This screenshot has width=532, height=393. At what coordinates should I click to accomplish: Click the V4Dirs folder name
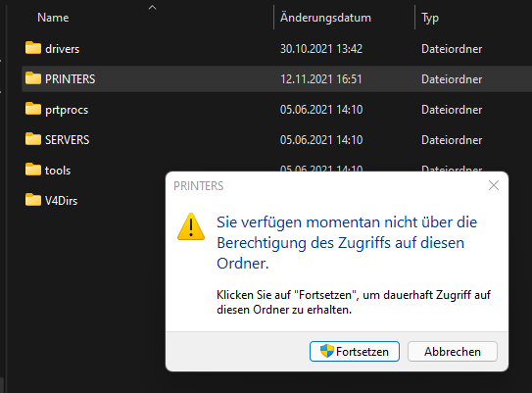61,201
